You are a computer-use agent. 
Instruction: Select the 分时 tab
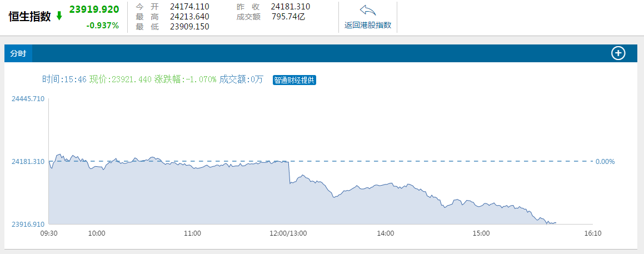click(x=18, y=53)
